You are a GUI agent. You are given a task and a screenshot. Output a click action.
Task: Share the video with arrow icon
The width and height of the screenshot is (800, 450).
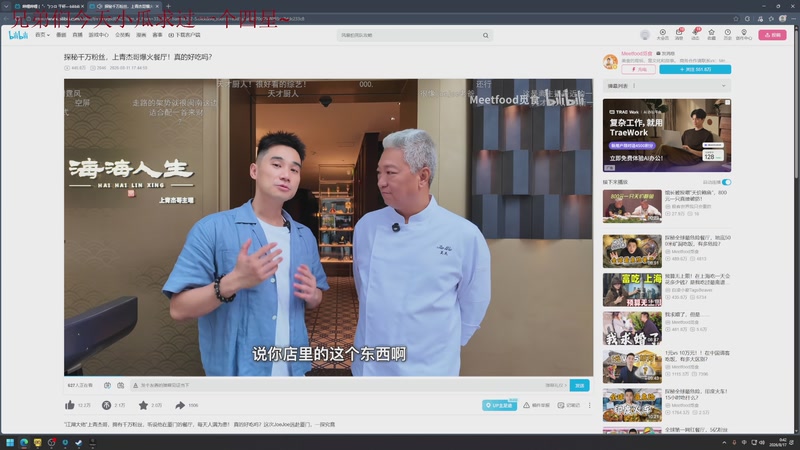coord(180,405)
